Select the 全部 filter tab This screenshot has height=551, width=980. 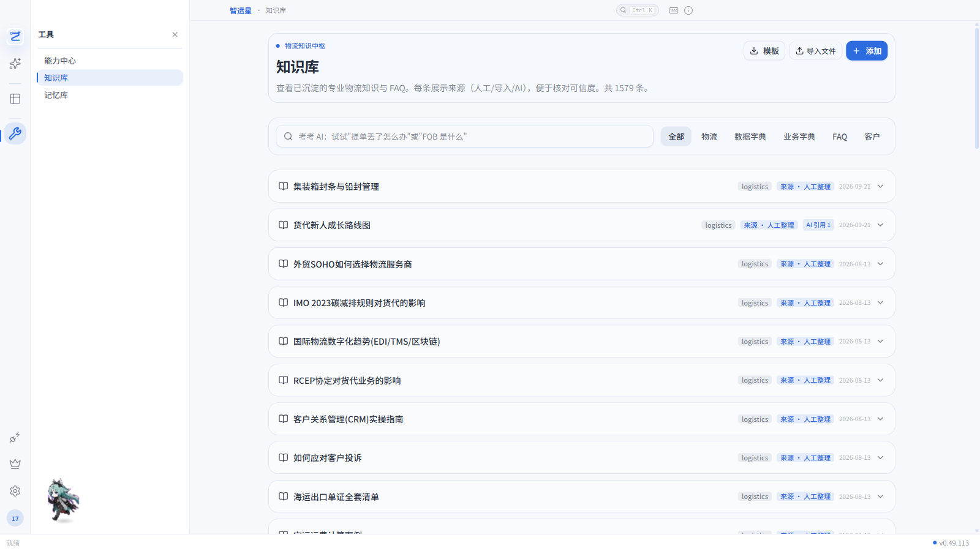676,137
